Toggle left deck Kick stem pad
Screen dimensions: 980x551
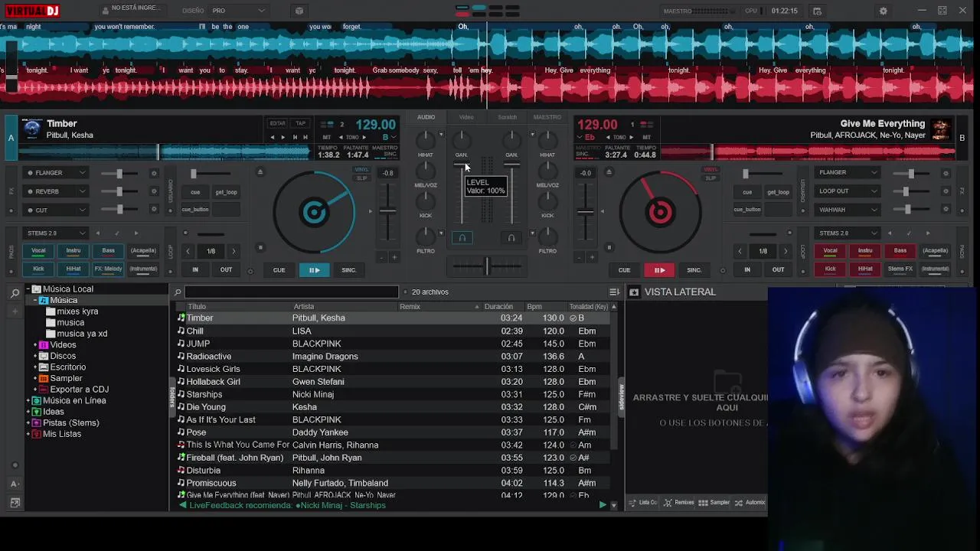(38, 269)
